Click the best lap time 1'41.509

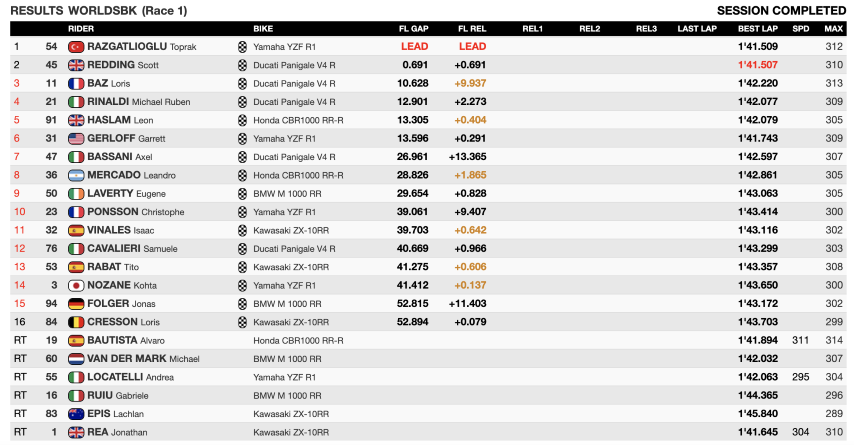pyautogui.click(x=758, y=47)
